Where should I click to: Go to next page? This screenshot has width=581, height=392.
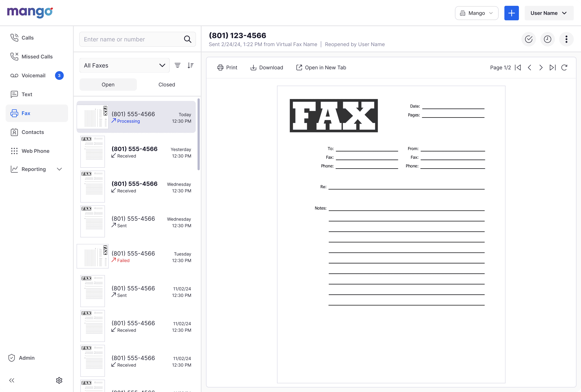[541, 68]
